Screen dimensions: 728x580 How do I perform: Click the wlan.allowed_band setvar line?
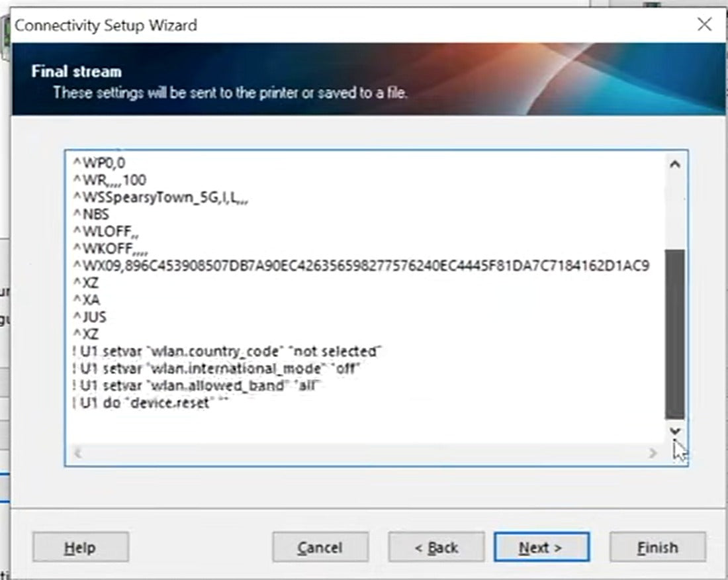tap(197, 386)
